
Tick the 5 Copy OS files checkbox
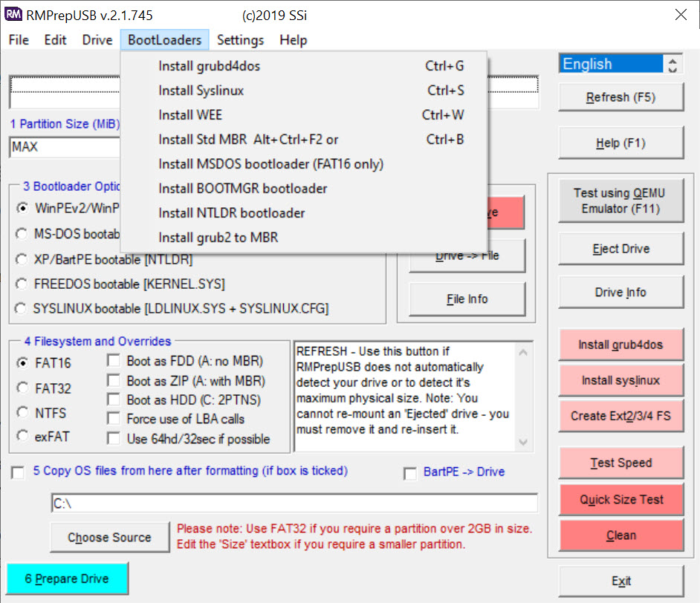[x=18, y=472]
